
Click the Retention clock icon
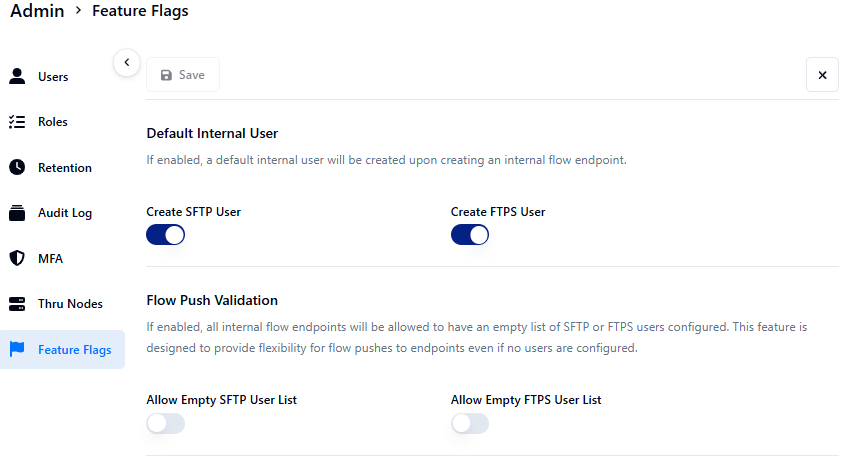click(x=17, y=167)
